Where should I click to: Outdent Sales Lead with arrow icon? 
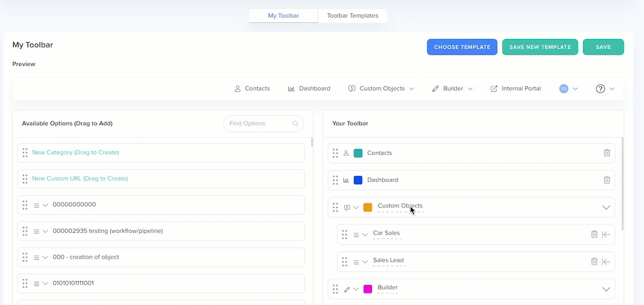(606, 261)
